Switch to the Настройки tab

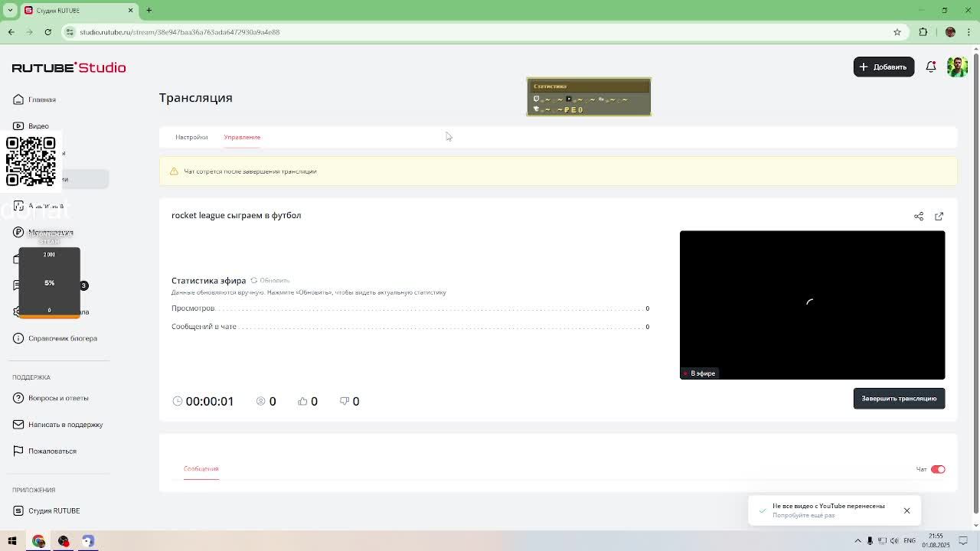coord(191,137)
